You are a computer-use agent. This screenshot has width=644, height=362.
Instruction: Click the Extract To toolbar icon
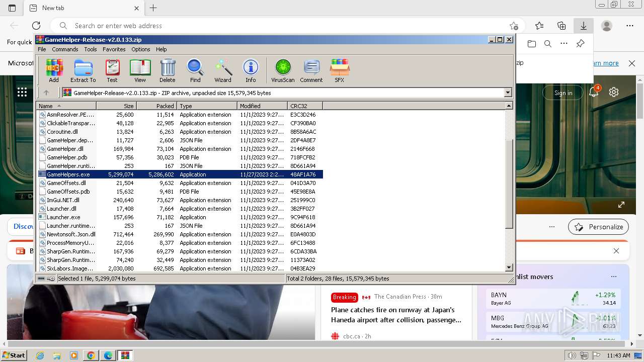point(83,71)
